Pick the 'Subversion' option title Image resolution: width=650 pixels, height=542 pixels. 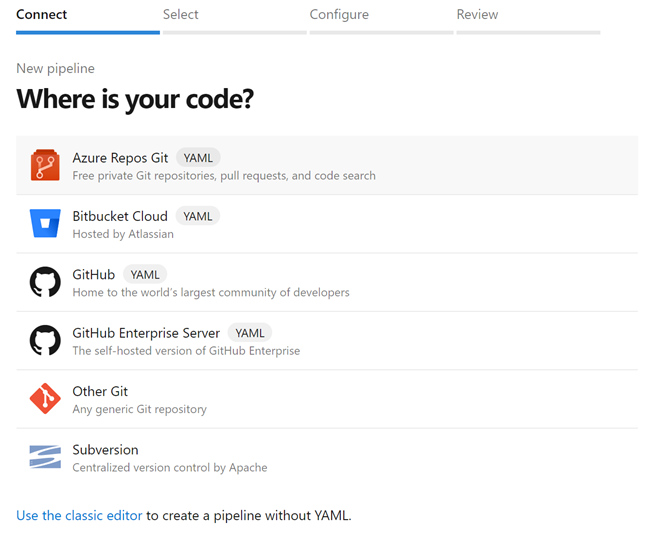coord(105,450)
